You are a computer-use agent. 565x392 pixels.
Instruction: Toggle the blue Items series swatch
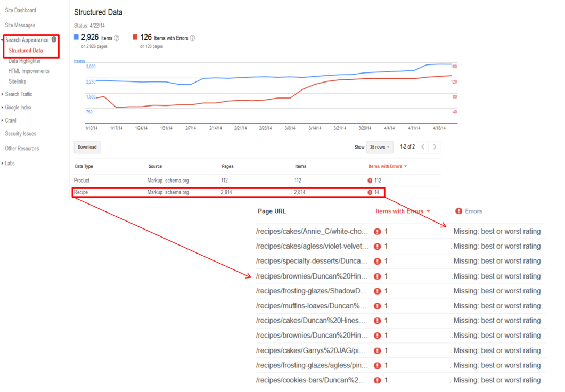point(76,37)
